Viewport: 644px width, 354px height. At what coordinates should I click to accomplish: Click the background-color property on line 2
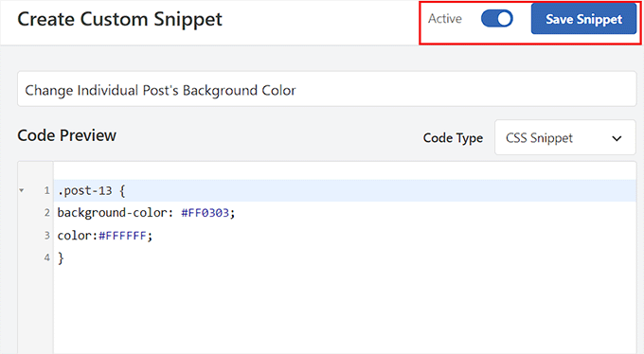click(112, 213)
